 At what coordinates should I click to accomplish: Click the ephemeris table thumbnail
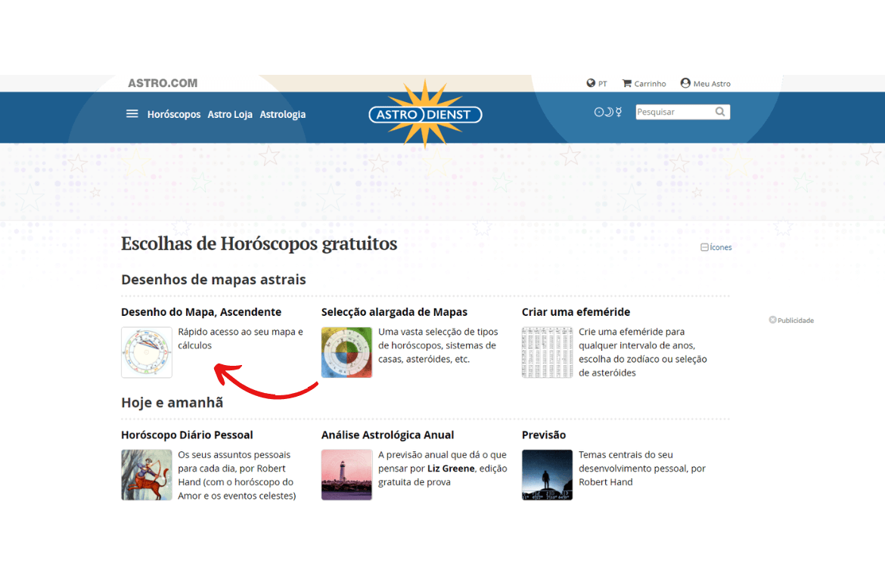tap(547, 352)
